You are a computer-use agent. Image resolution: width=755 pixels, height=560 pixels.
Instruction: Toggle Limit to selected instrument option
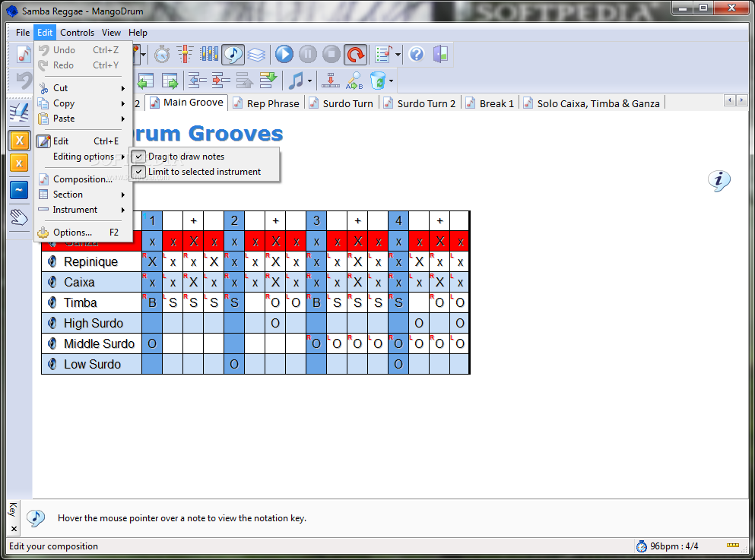[x=205, y=172]
